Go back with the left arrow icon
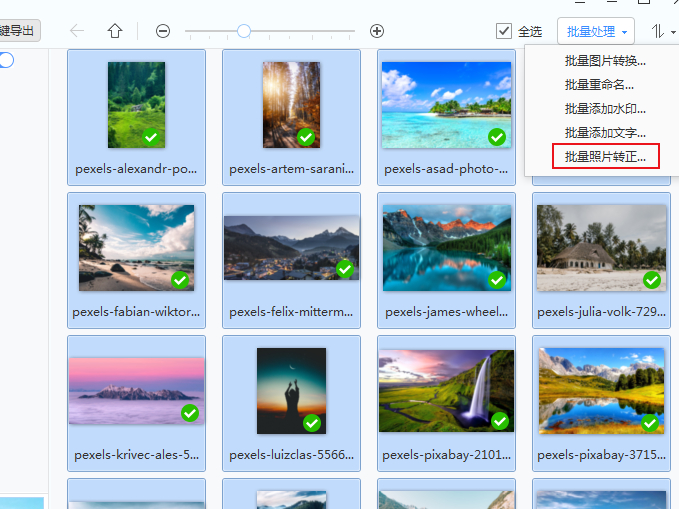679x509 pixels. [77, 31]
